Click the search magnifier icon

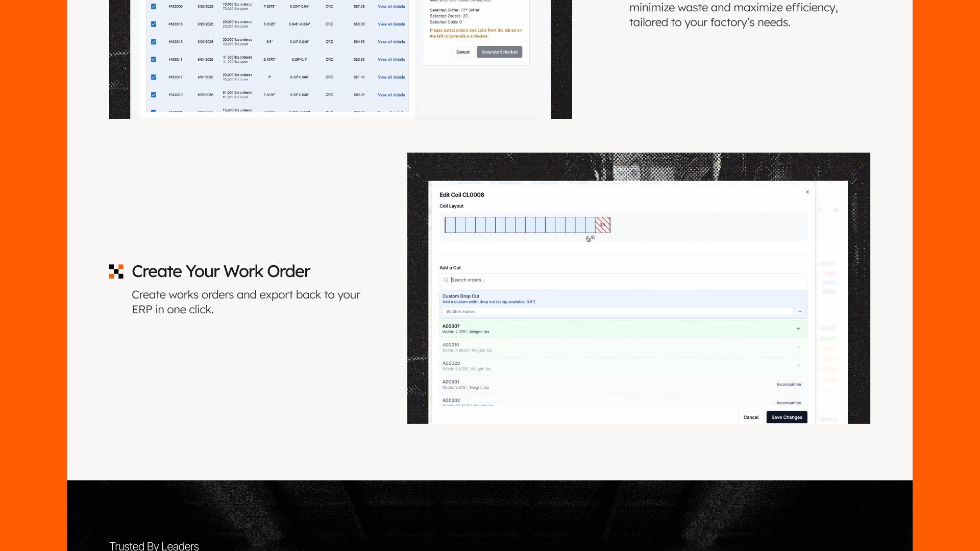point(446,280)
